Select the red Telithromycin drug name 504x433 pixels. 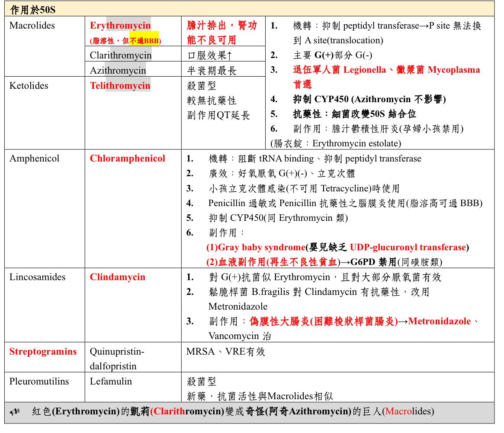(x=120, y=86)
